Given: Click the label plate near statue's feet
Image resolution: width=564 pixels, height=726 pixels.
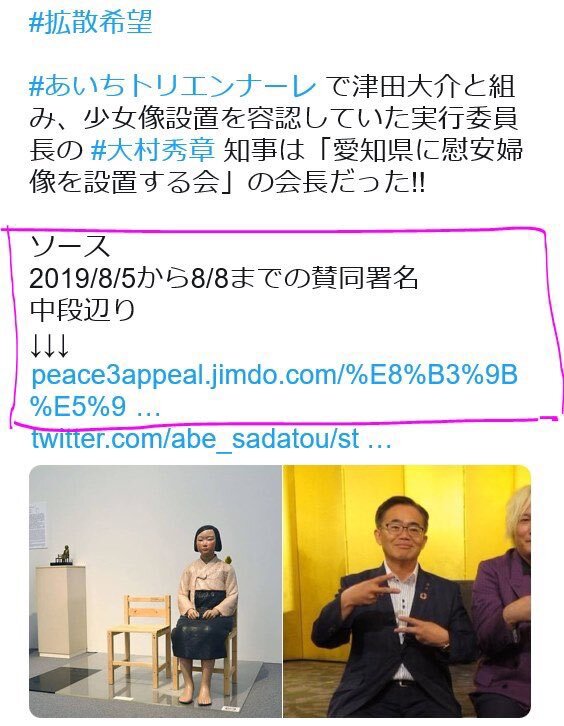Looking at the screenshot, I should coord(230,708).
